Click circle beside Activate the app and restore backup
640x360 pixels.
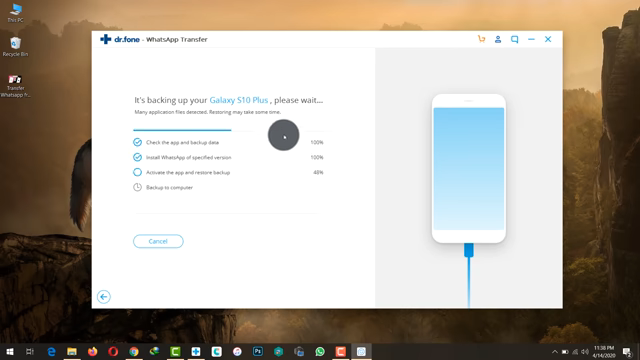click(138, 172)
